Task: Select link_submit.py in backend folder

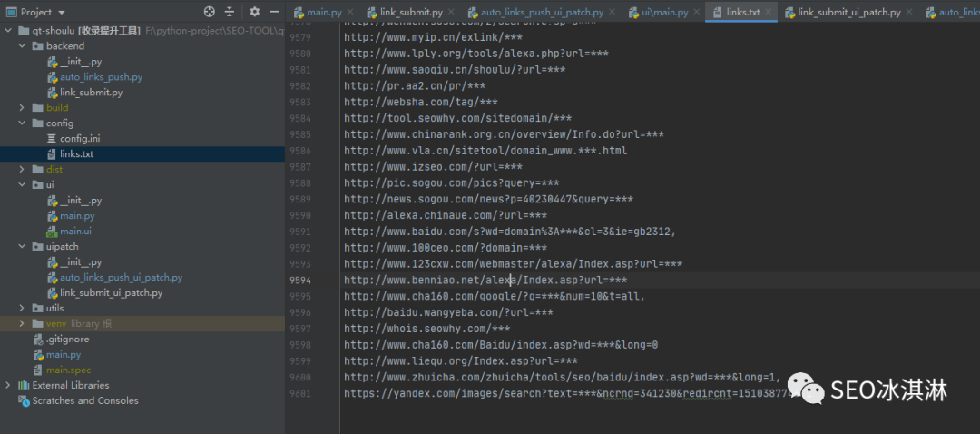Action: pos(92,93)
